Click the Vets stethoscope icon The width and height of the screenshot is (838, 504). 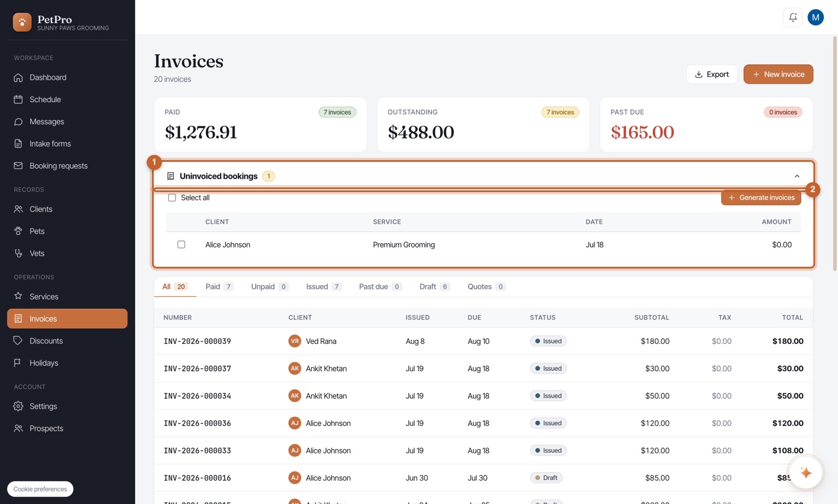[x=18, y=253]
